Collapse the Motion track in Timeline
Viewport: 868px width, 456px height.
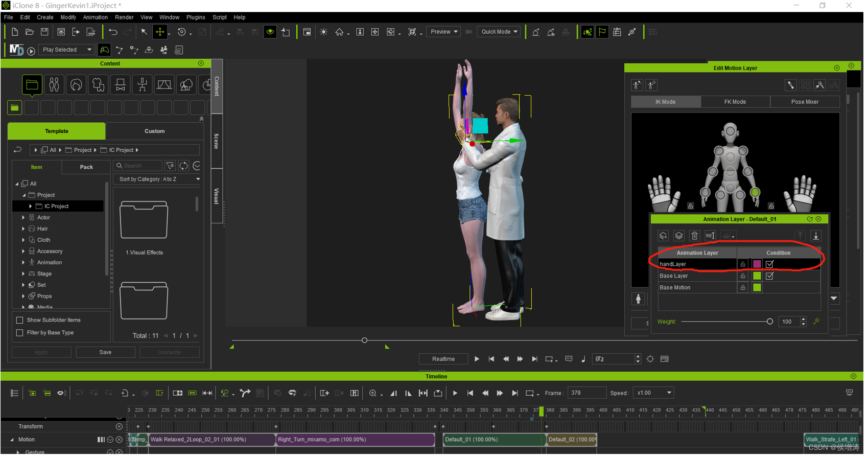point(12,440)
